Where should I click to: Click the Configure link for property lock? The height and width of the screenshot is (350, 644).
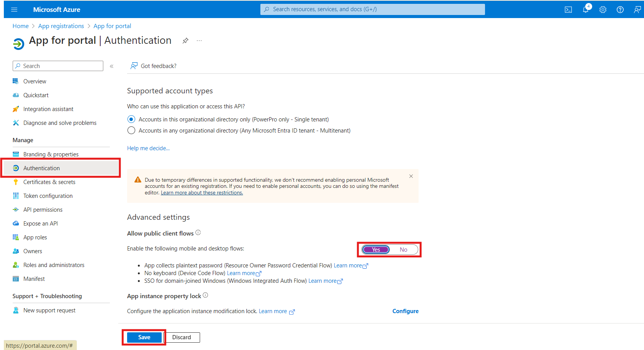point(405,311)
